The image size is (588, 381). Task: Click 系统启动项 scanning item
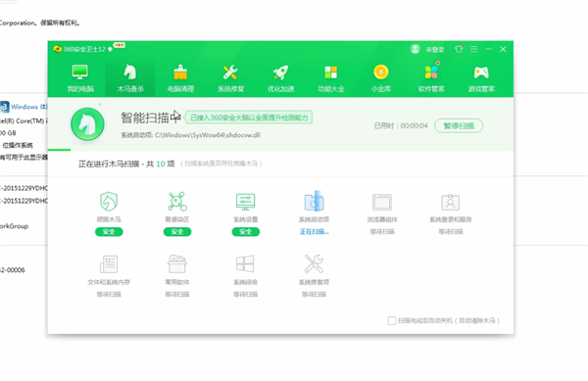pos(314,201)
